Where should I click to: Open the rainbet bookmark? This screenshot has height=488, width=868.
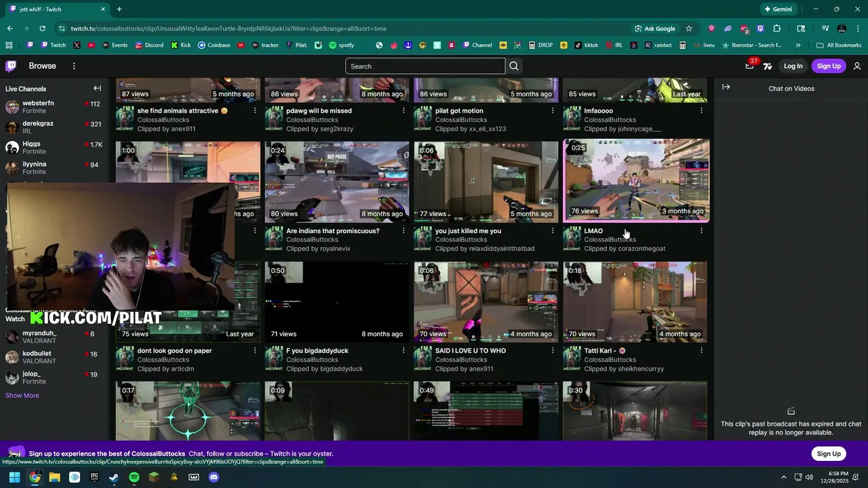pos(658,45)
